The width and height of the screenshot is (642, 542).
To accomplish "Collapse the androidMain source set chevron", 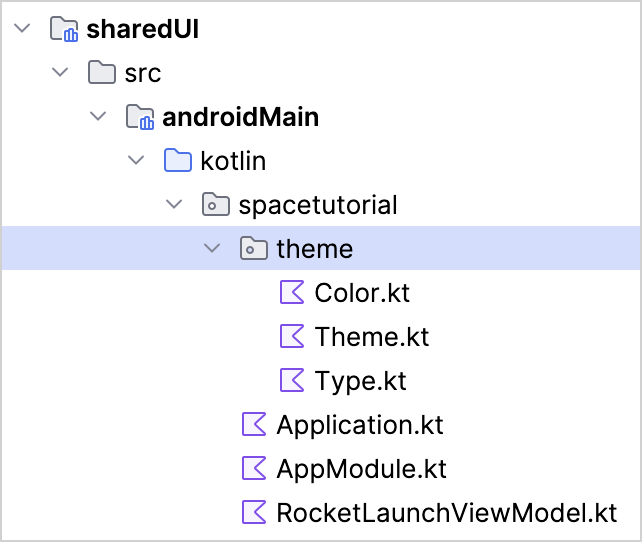I will point(98,116).
